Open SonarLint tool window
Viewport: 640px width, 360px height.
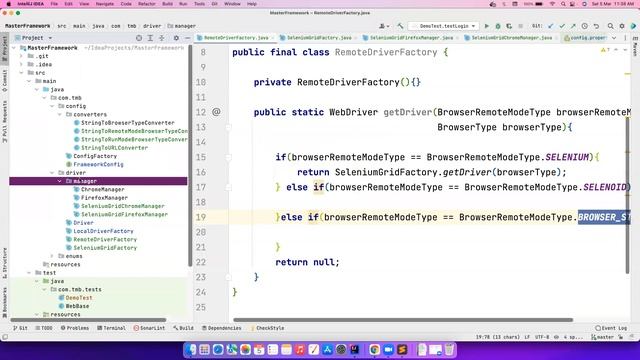click(149, 328)
